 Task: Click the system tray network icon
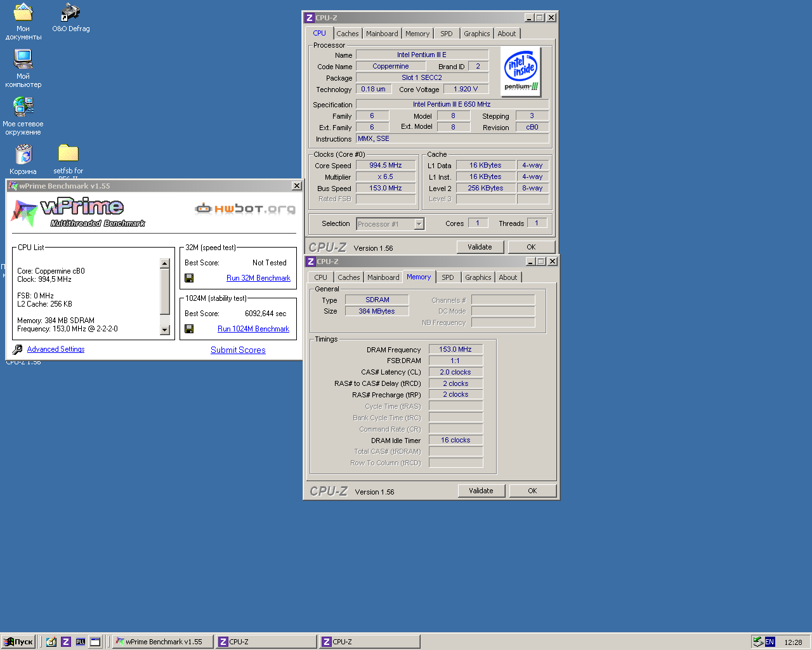(x=758, y=642)
